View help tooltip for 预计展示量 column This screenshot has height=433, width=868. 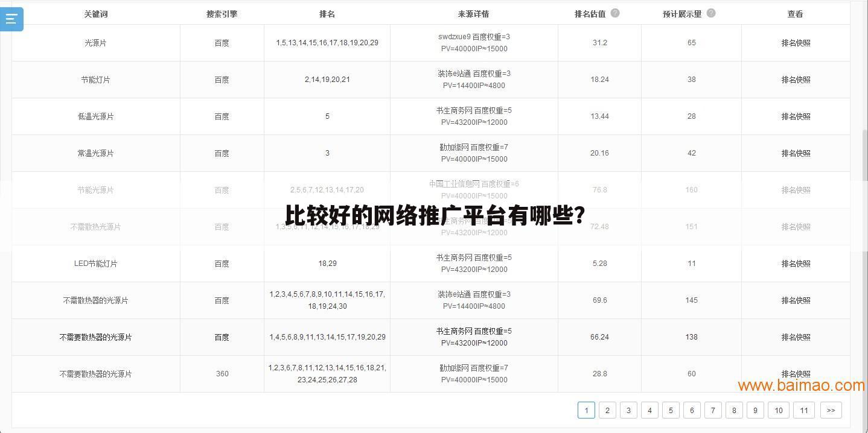pyautogui.click(x=710, y=13)
